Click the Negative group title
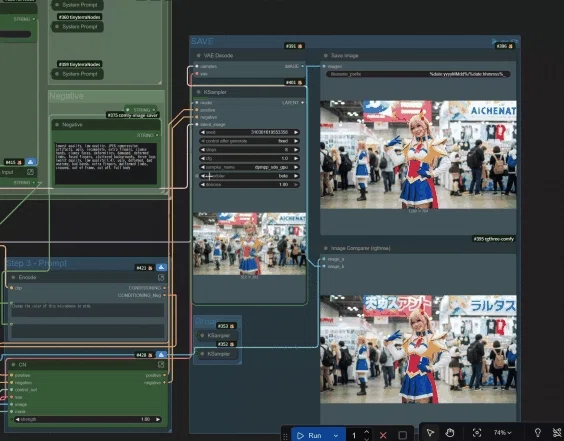This screenshot has width=564, height=441. [x=67, y=96]
